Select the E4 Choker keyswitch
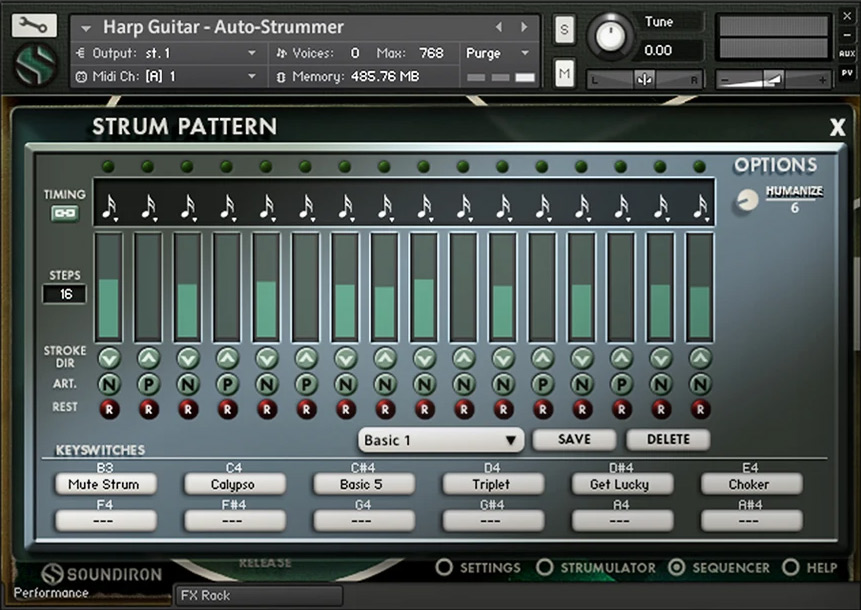The image size is (861, 610). pos(751,484)
